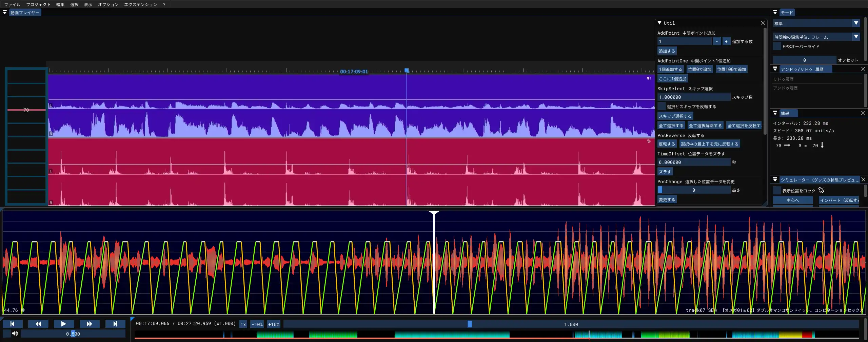868x342 pixels.
Task: Collapse the モード panel triangle
Action: pos(775,12)
